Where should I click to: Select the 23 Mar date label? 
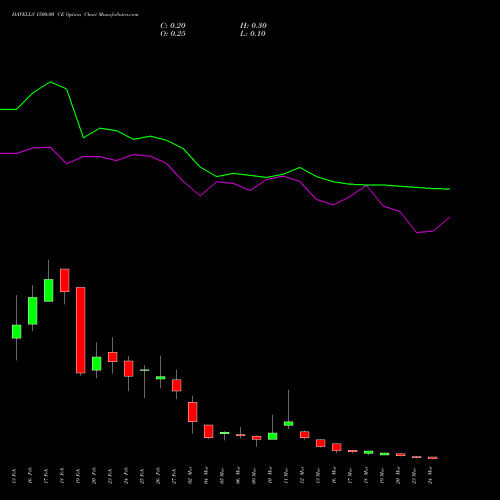click(x=414, y=476)
